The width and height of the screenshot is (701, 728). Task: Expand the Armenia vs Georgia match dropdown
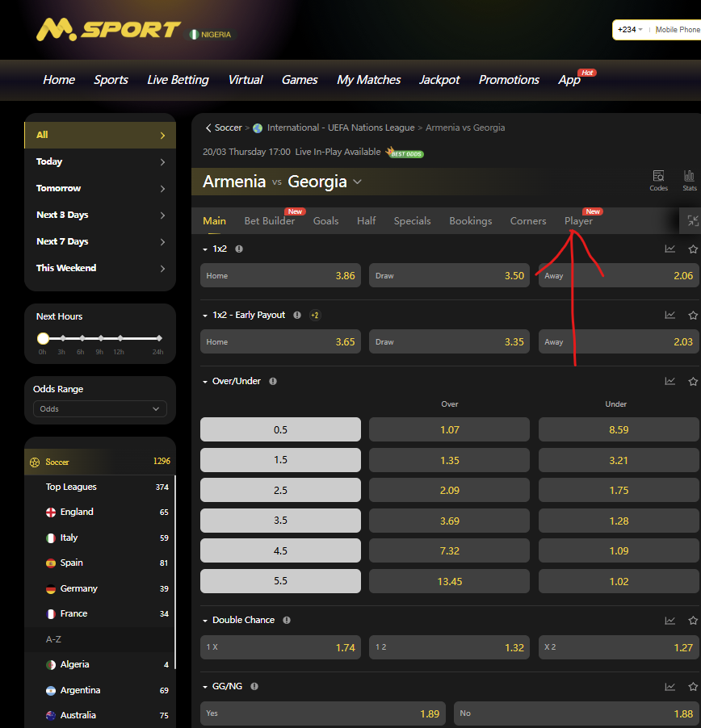click(357, 182)
